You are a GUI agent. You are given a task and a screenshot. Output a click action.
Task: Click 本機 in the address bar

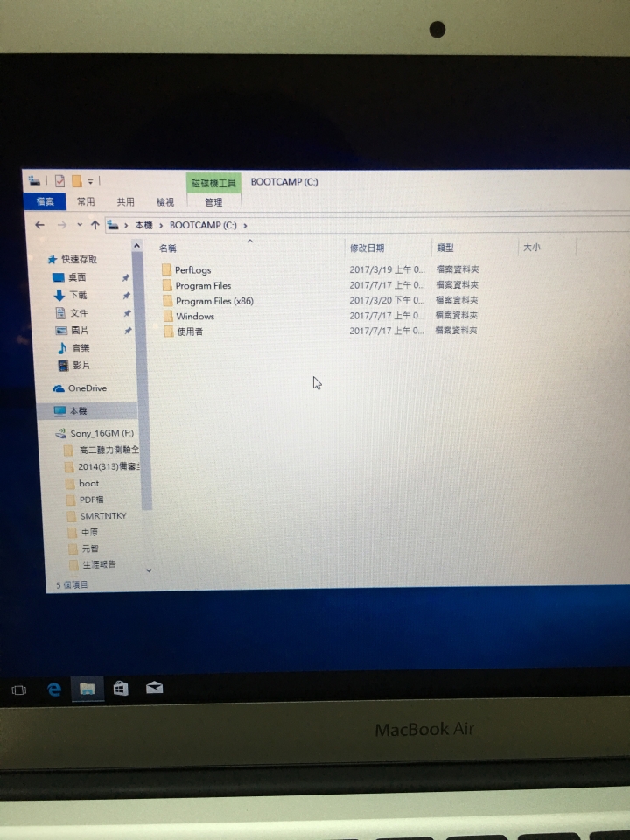point(143,225)
